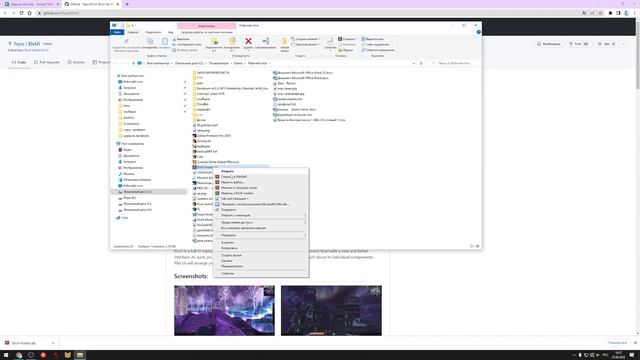The width and height of the screenshot is (640, 360).
Task: Choose 'Свойства' at bottom of context menu
Action: 261,273
